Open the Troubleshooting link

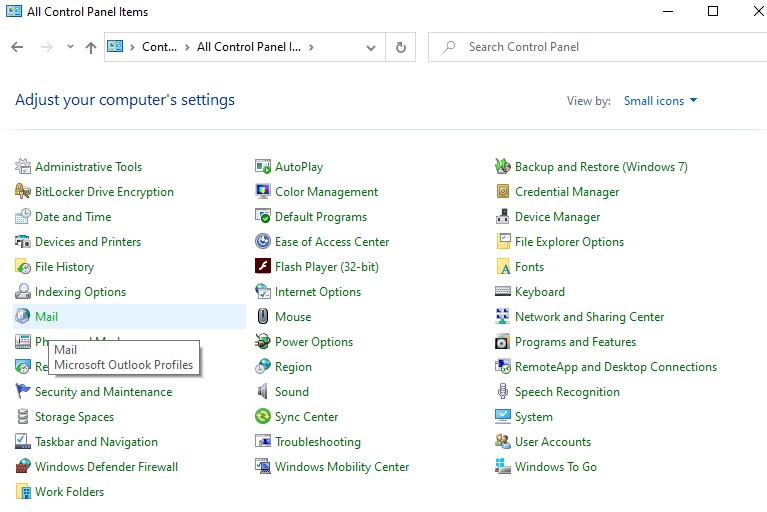(x=317, y=442)
